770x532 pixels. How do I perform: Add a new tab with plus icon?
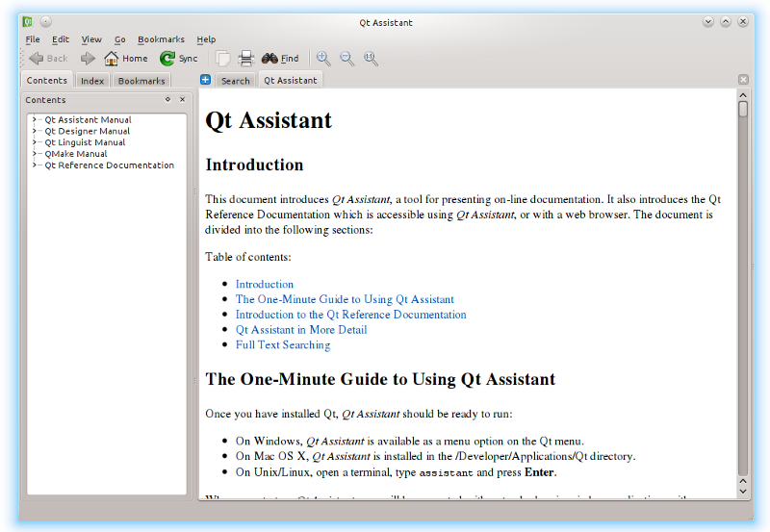tap(206, 80)
